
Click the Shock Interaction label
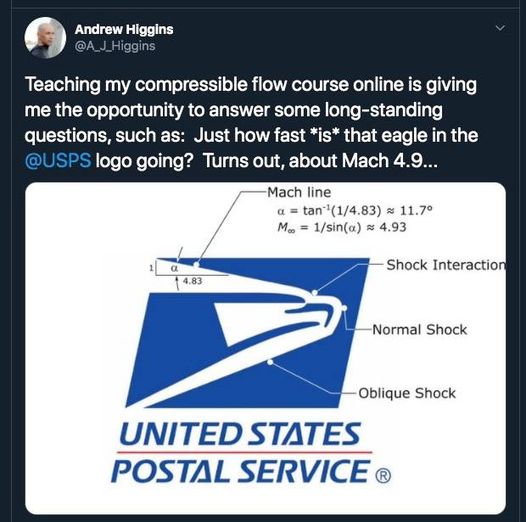coord(446,265)
